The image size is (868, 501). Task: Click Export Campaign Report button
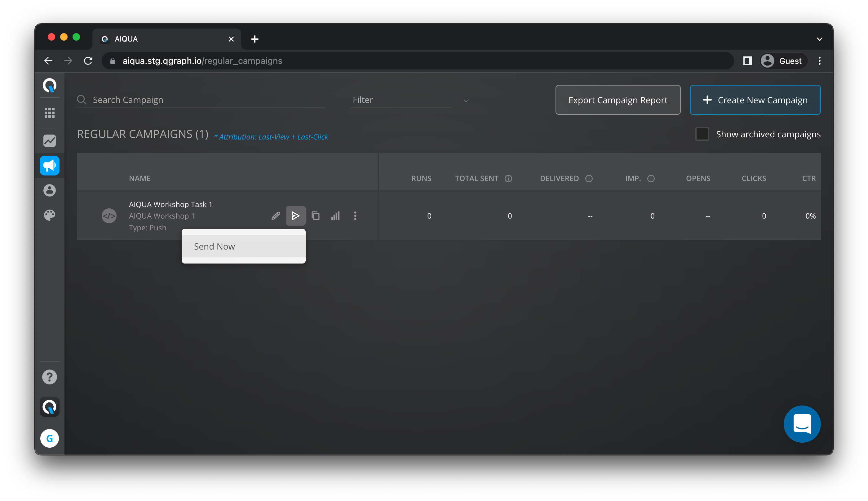[618, 100]
